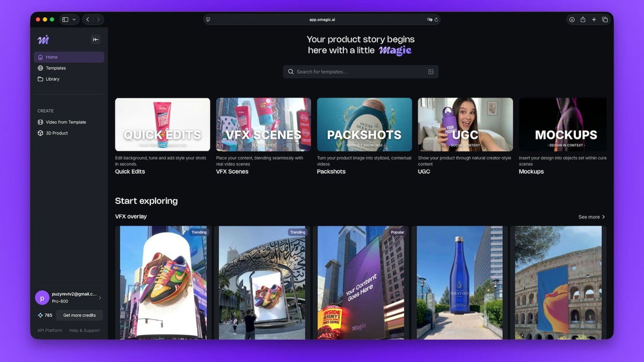
Task: Click Get more credits button
Action: [79, 315]
